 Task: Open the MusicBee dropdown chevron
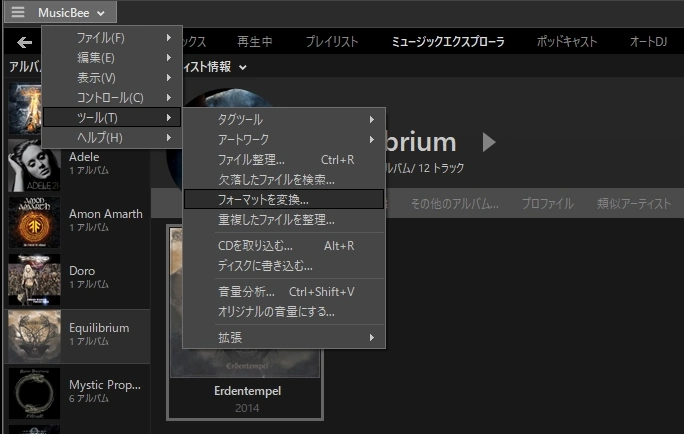click(x=101, y=14)
